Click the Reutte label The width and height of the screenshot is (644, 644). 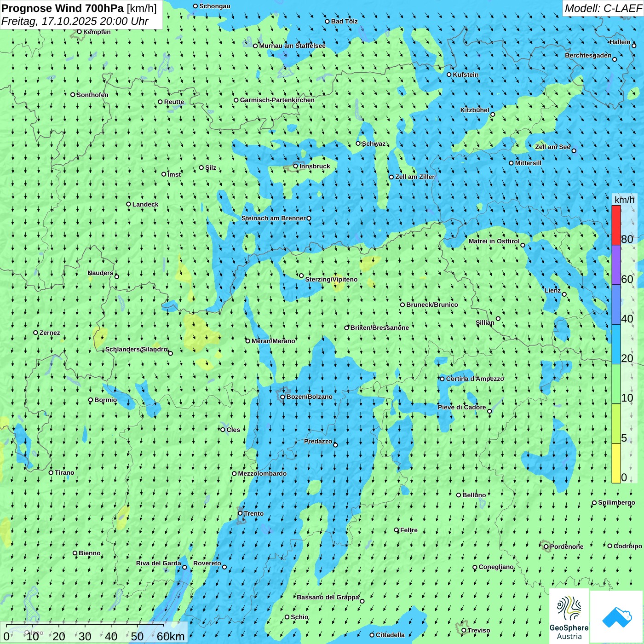[174, 102]
